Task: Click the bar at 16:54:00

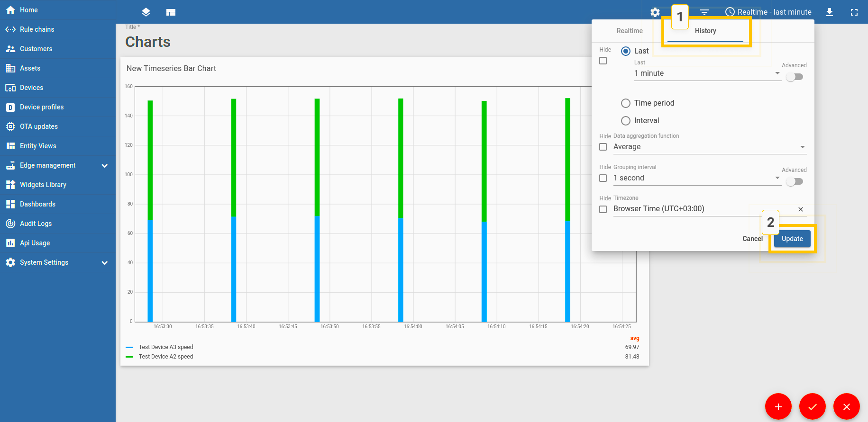Action: point(401,210)
